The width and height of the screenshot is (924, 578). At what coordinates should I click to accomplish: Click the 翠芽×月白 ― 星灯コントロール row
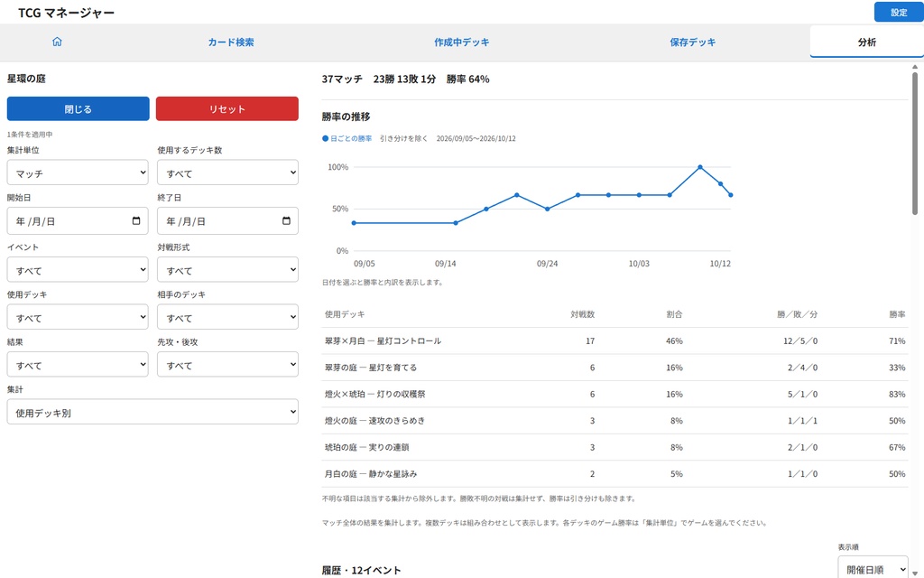pyautogui.click(x=614, y=340)
